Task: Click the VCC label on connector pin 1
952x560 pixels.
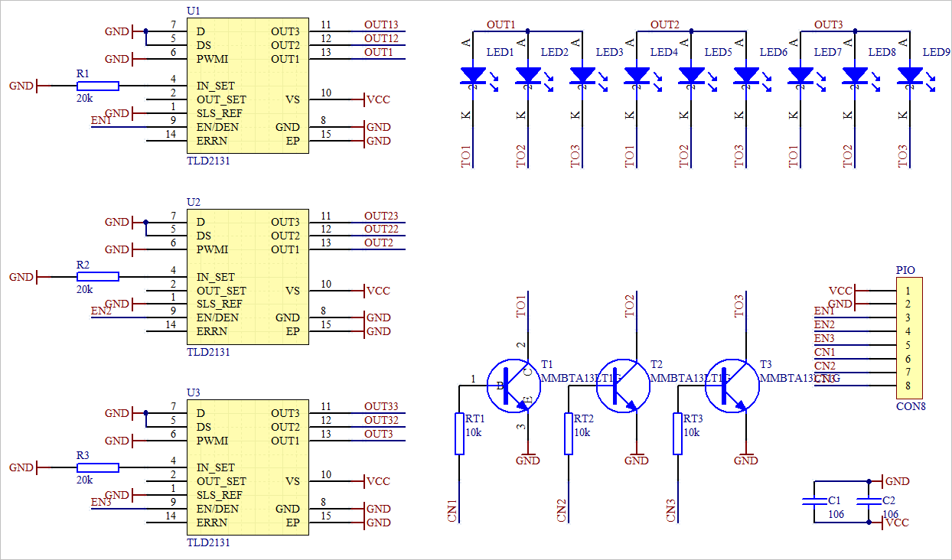Action: tap(840, 291)
